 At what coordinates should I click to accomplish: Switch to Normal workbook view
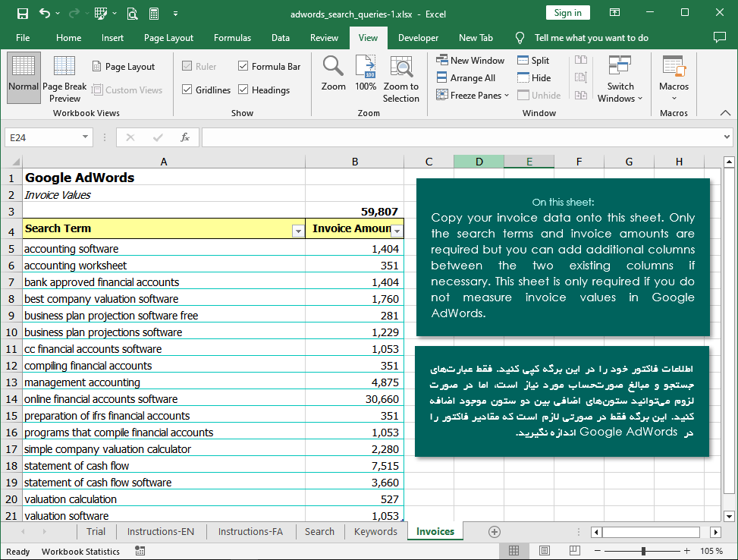coord(24,77)
